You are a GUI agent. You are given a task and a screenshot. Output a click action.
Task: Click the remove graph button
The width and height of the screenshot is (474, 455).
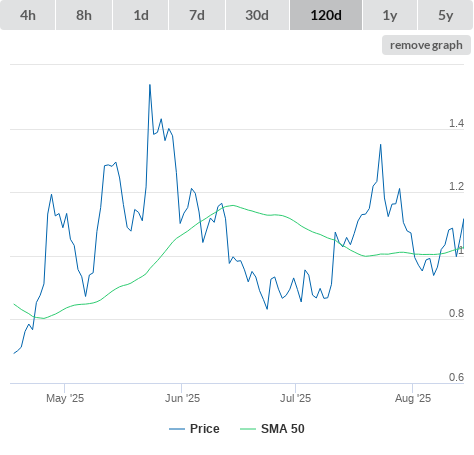click(x=426, y=45)
